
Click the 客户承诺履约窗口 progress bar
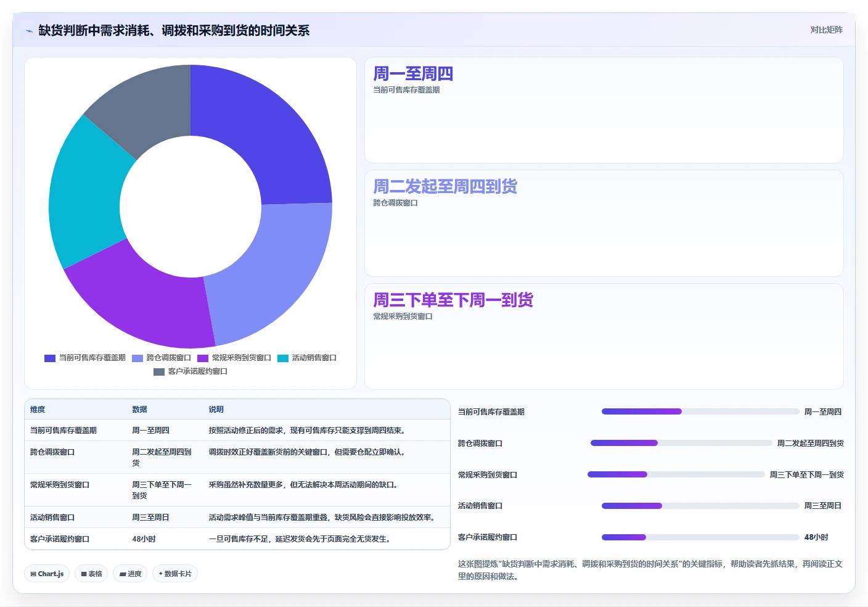click(700, 537)
